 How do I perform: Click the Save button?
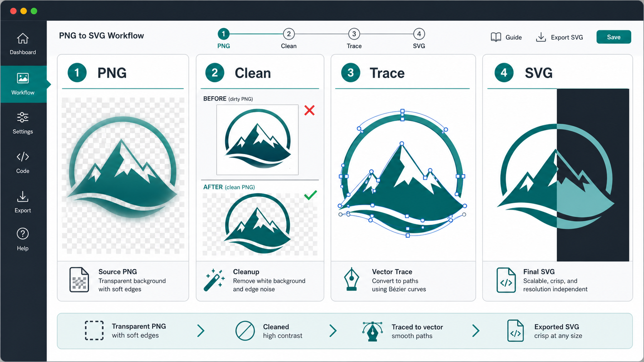coord(614,37)
